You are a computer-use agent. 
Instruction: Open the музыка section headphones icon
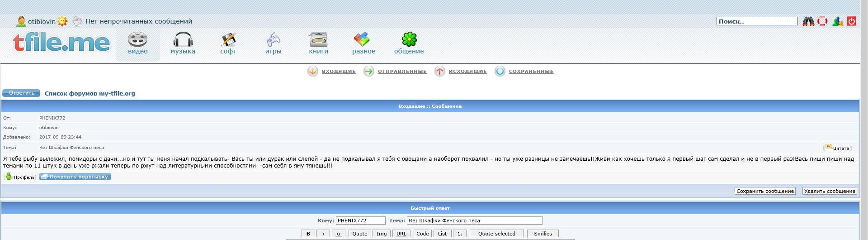[183, 39]
